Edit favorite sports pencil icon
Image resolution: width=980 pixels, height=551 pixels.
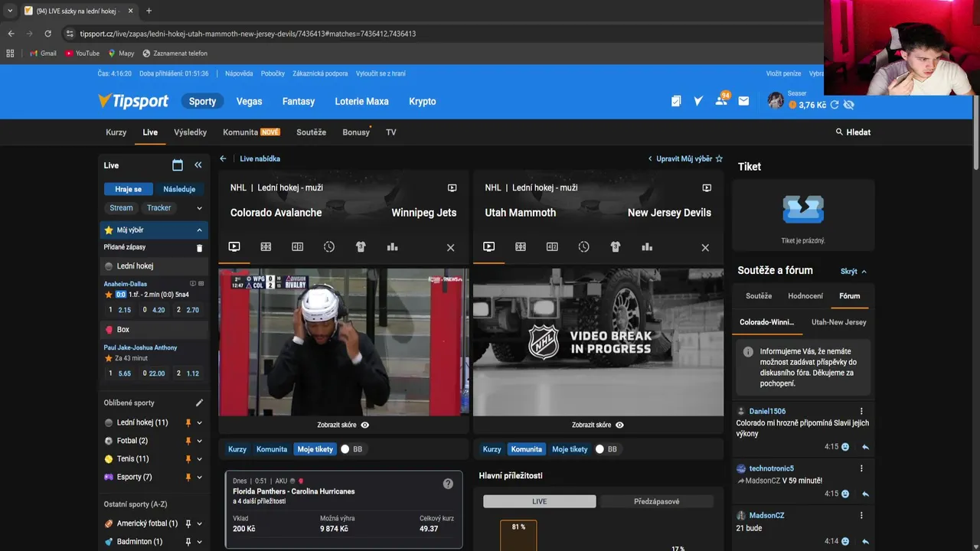[199, 403]
